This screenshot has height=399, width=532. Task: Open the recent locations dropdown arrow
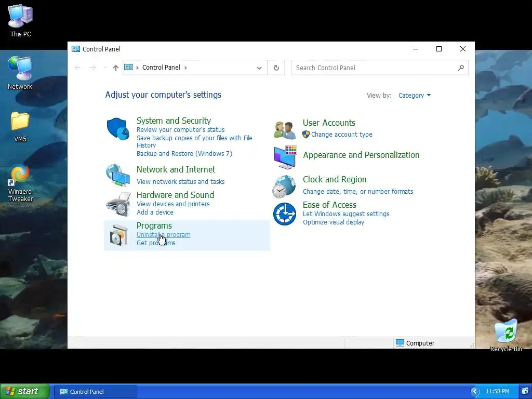(105, 68)
